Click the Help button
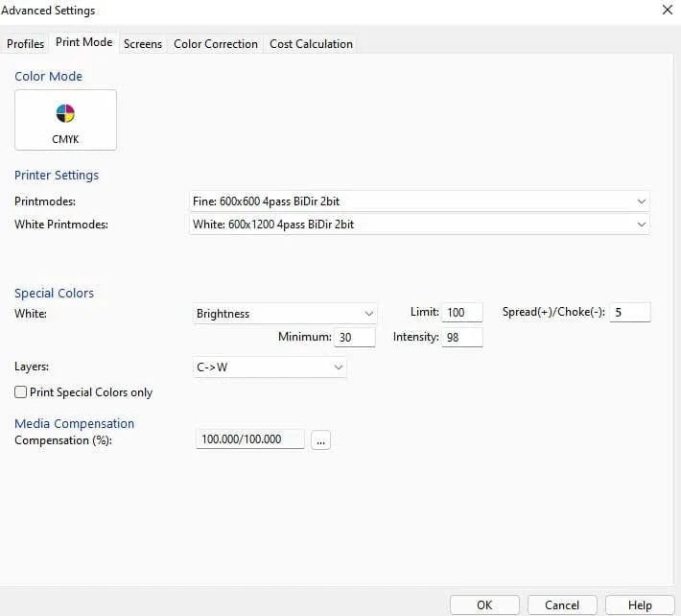Screen dimensions: 681x616 coord(640,604)
